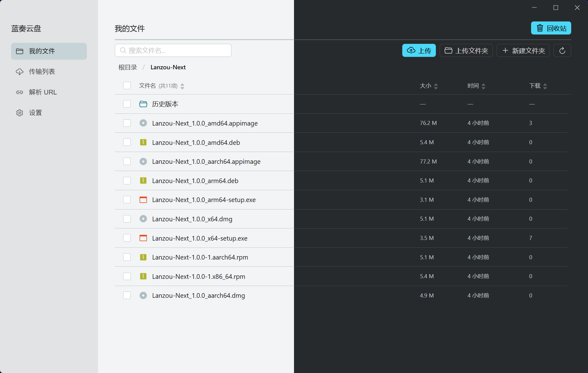Select Lanzou-Next_1.0.0_aarch64.dmg checkbox

click(x=127, y=295)
